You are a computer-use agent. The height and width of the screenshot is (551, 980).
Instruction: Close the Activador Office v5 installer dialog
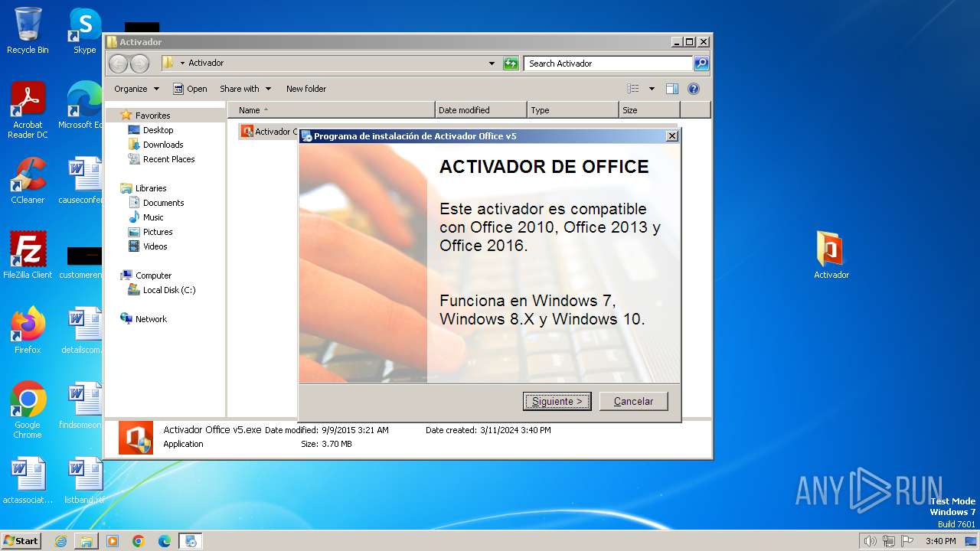(x=671, y=136)
